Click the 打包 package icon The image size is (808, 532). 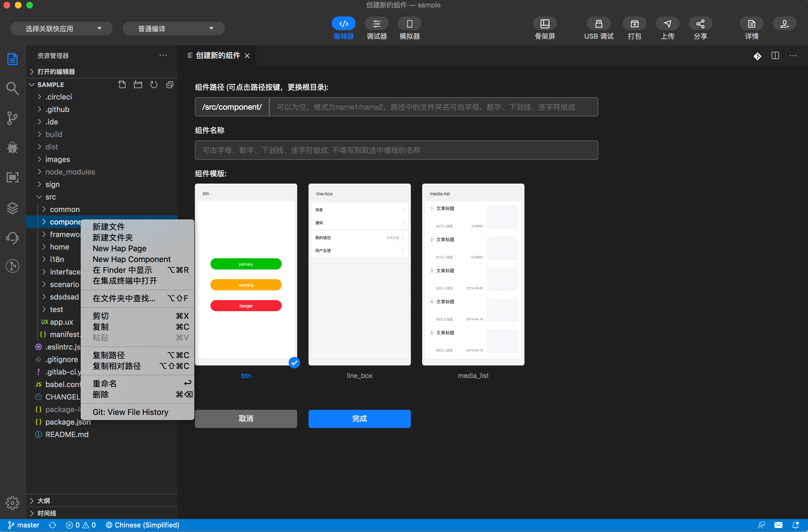click(634, 24)
